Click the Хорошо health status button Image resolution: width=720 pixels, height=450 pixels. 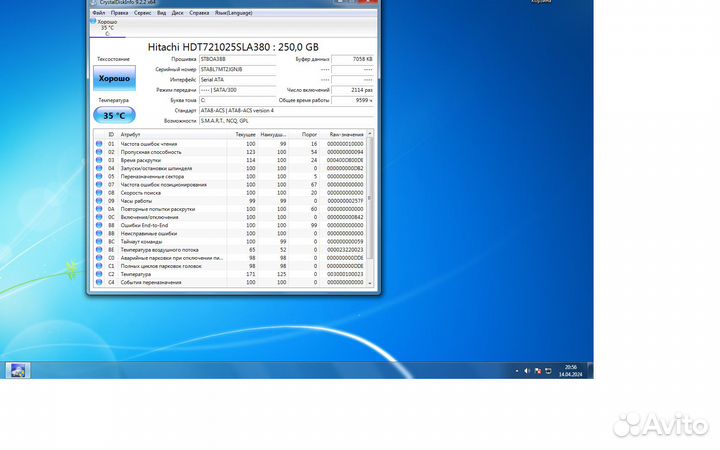114,78
